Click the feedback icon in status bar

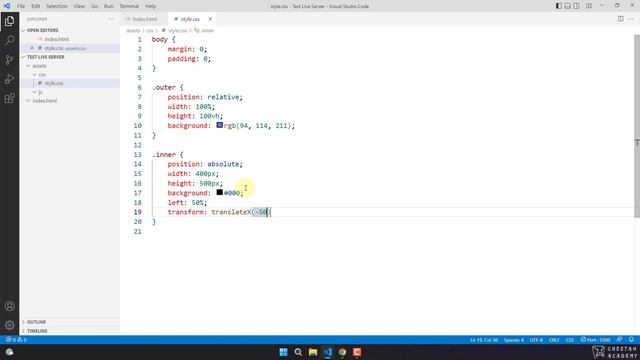(x=620, y=340)
